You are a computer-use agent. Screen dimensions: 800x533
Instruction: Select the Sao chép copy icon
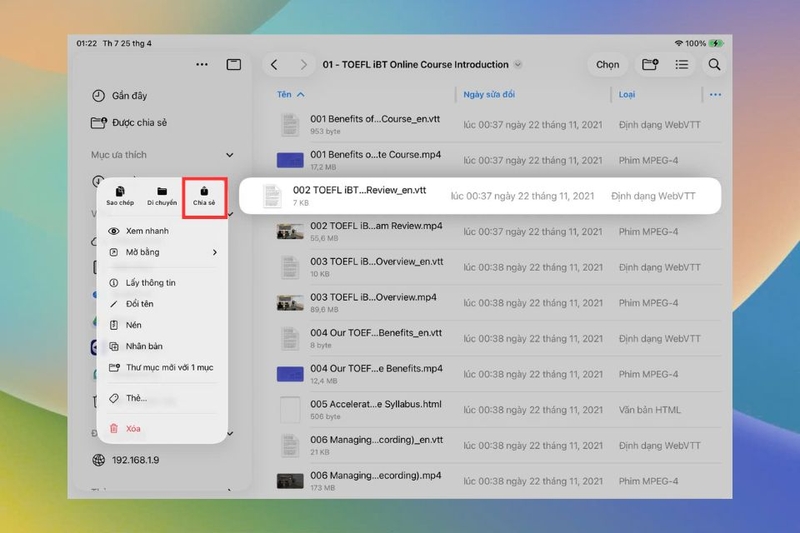click(120, 192)
